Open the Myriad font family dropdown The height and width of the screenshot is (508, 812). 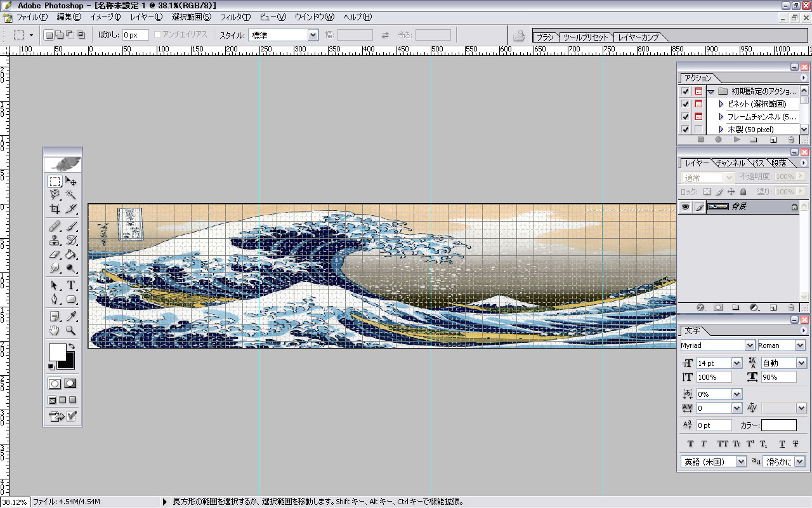750,345
